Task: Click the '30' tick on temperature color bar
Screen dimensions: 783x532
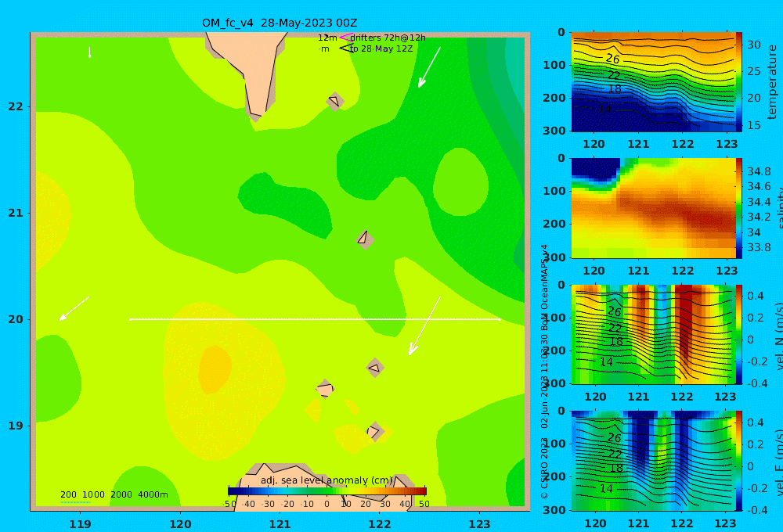Action: click(753, 45)
